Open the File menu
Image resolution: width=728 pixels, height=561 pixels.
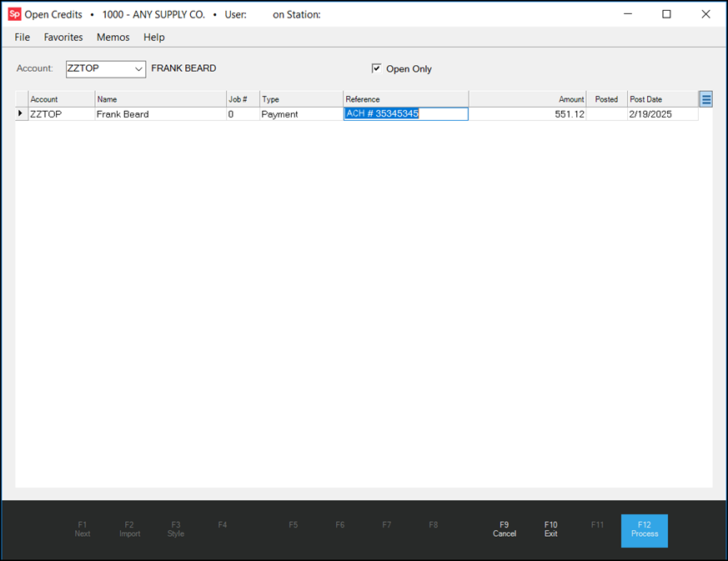pyautogui.click(x=23, y=38)
